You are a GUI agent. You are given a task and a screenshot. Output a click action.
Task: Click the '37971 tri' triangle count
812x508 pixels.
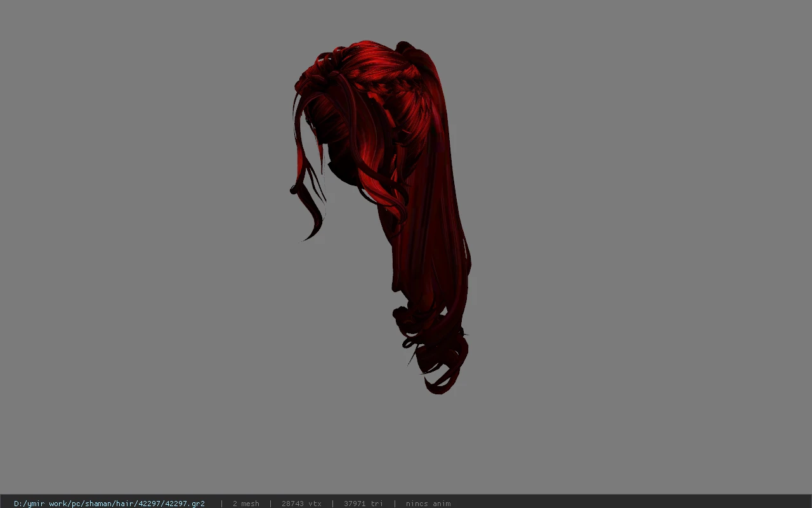coord(363,504)
